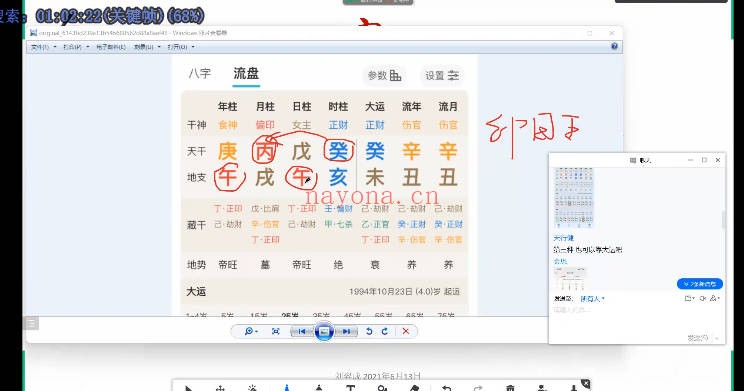Click the screenshot icon in chat toolbar
The image size is (744, 391).
[x=703, y=298]
